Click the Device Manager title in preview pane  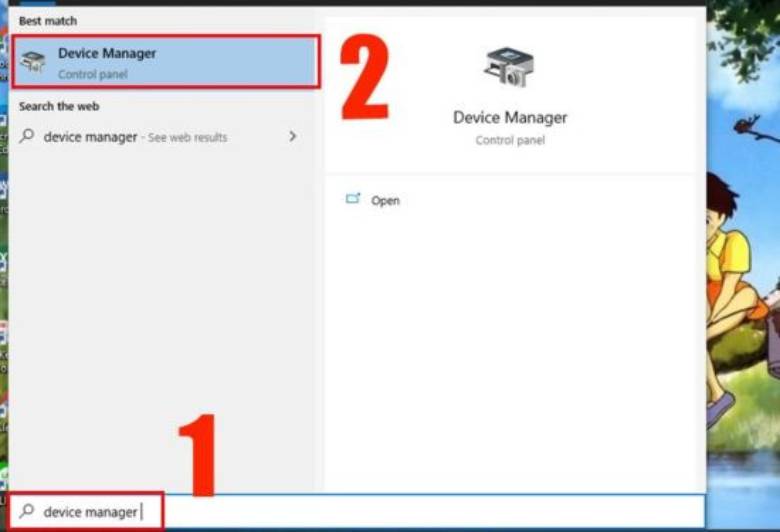[x=509, y=118]
